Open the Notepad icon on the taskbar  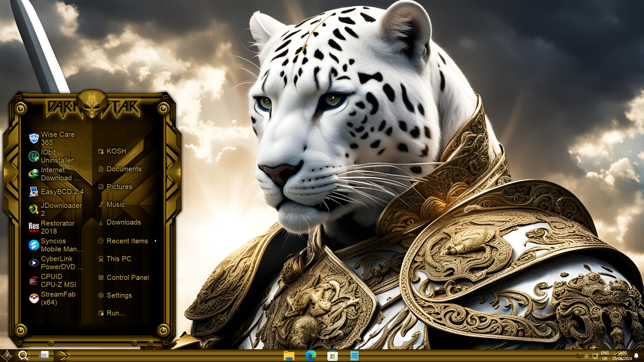click(355, 356)
